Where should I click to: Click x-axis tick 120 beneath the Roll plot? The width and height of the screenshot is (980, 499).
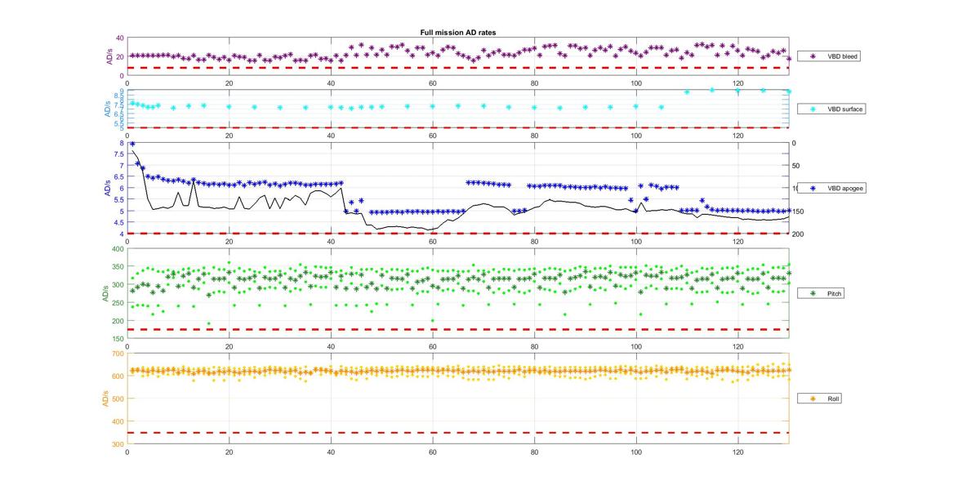(x=737, y=452)
